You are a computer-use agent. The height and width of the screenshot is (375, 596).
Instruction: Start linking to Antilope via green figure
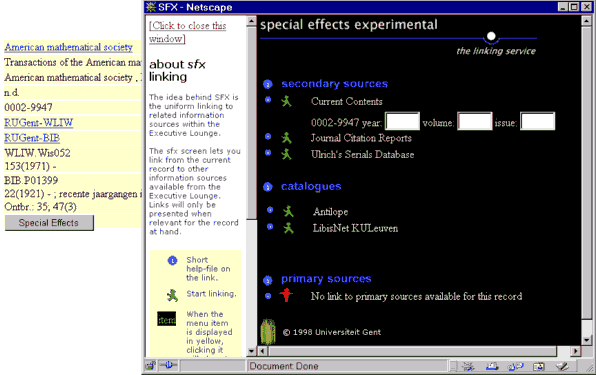coord(288,211)
